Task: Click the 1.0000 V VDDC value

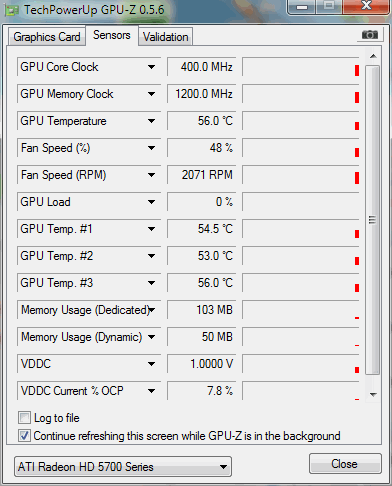Action: pos(202,364)
